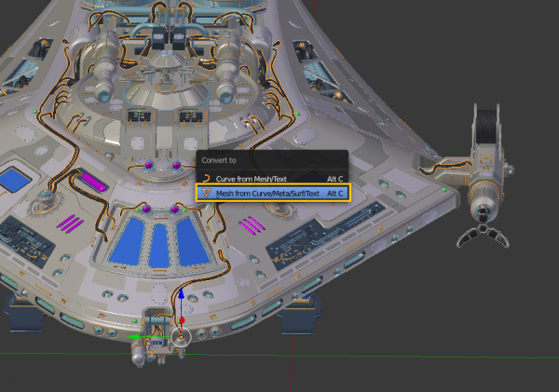Choose Curve from Mesh/Text option
The height and width of the screenshot is (392, 559).
[273, 179]
